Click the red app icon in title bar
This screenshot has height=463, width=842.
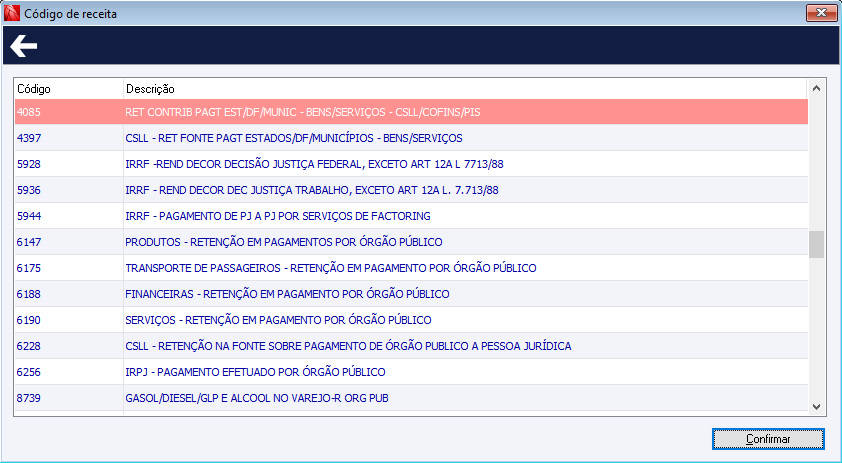[11, 13]
